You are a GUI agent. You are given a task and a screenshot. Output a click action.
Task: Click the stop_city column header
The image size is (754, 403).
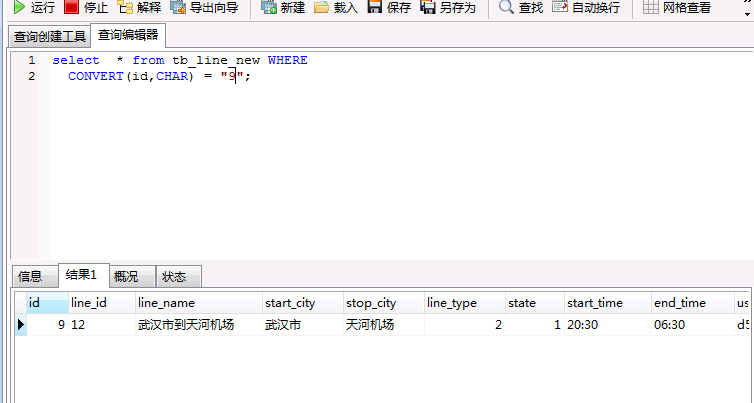point(384,303)
